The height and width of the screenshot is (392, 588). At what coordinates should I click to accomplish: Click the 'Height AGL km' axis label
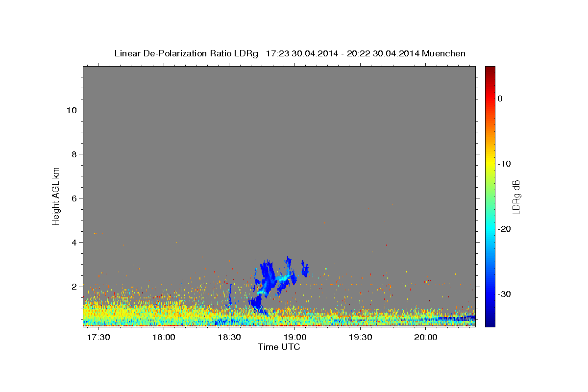pyautogui.click(x=56, y=196)
